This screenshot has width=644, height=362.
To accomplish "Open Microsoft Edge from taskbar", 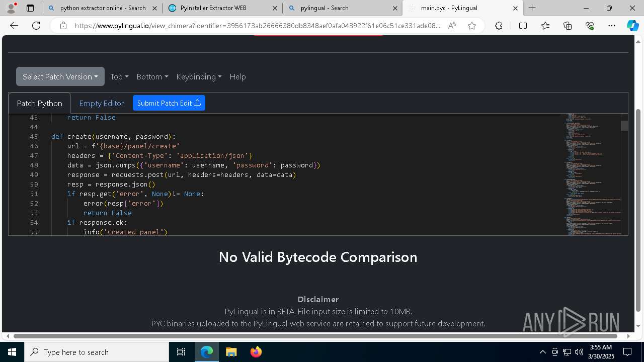I will [207, 352].
